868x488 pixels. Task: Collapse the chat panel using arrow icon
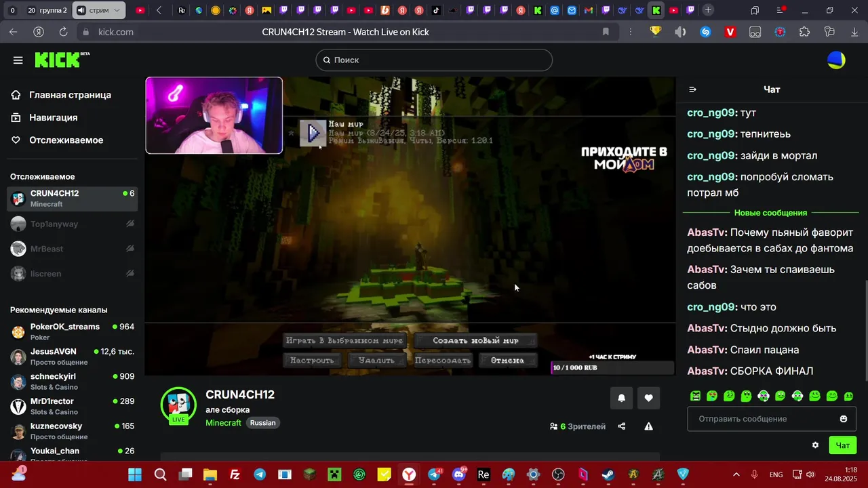click(692, 89)
